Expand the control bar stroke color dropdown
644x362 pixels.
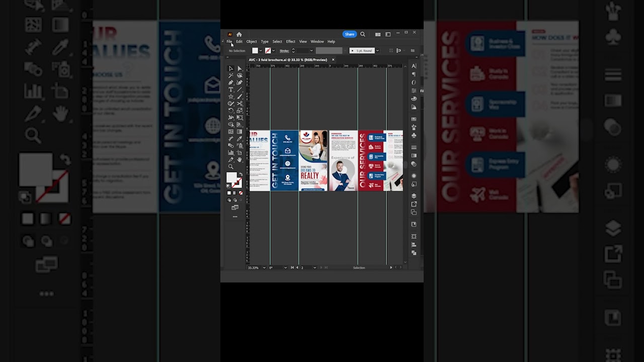(x=274, y=51)
